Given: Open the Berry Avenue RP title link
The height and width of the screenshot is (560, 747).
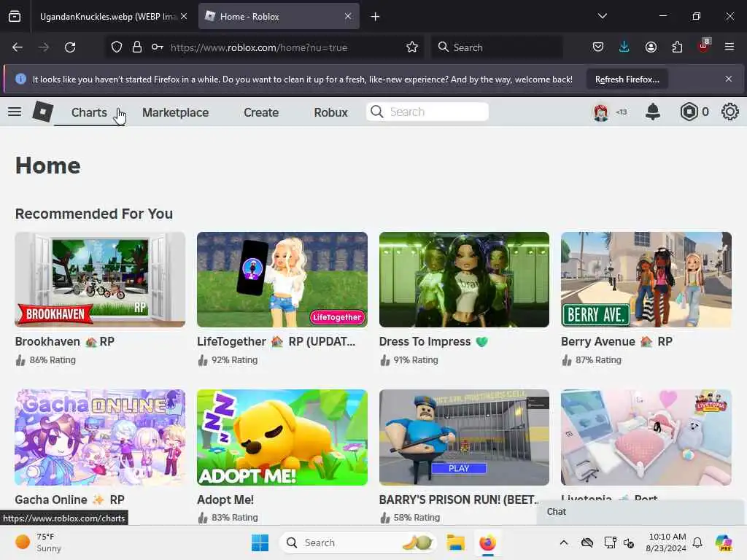Looking at the screenshot, I should (x=616, y=341).
